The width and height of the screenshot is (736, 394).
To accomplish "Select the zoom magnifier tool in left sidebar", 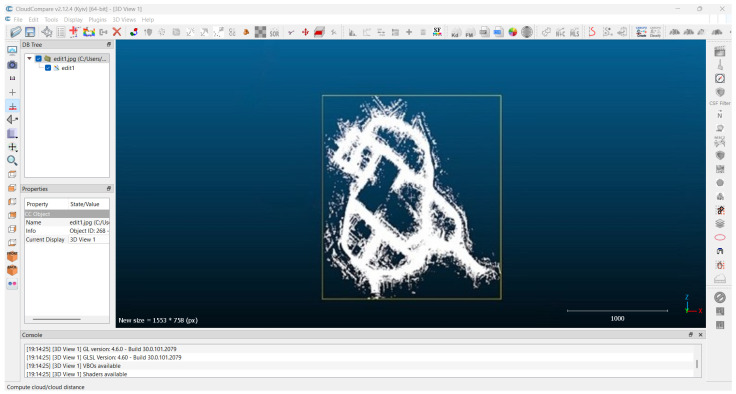I will [12, 161].
